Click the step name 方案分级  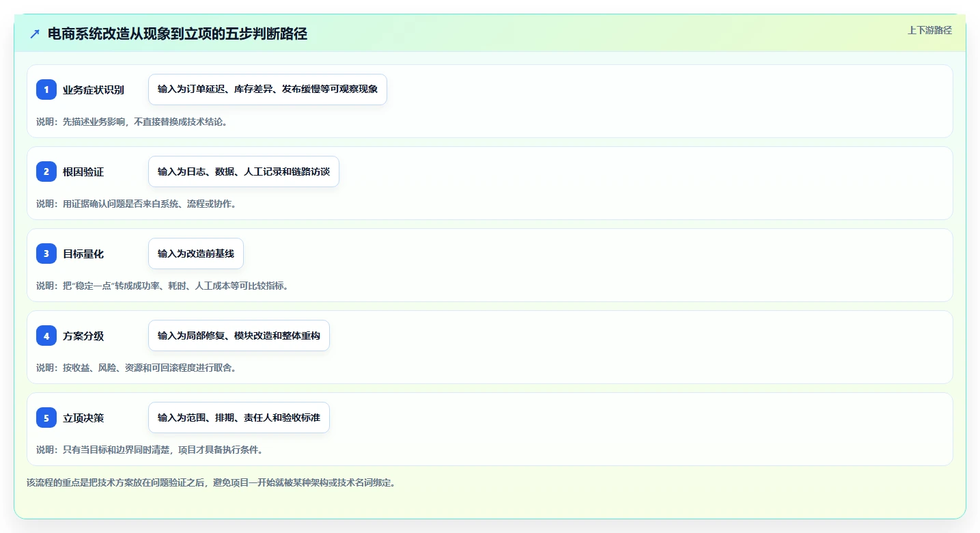click(x=83, y=336)
